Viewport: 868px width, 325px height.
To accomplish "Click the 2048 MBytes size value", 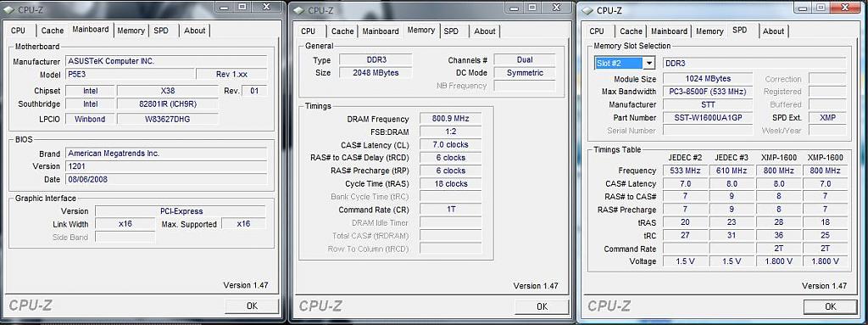I will 376,73.
